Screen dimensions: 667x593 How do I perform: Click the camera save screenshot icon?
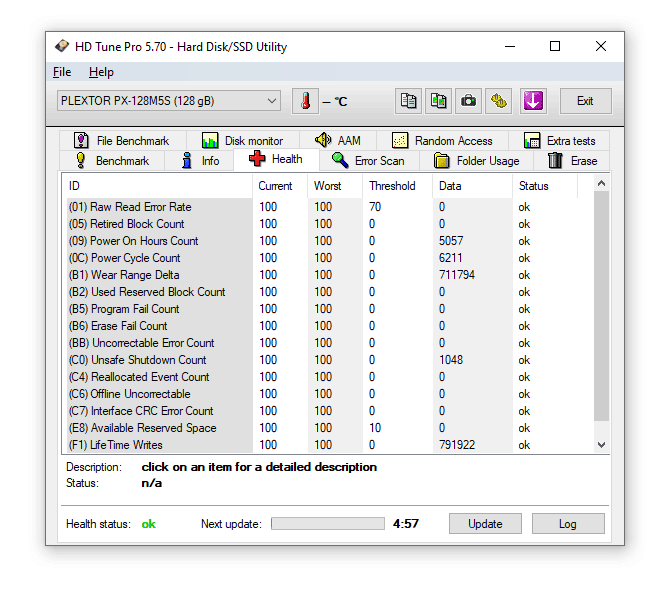[468, 101]
